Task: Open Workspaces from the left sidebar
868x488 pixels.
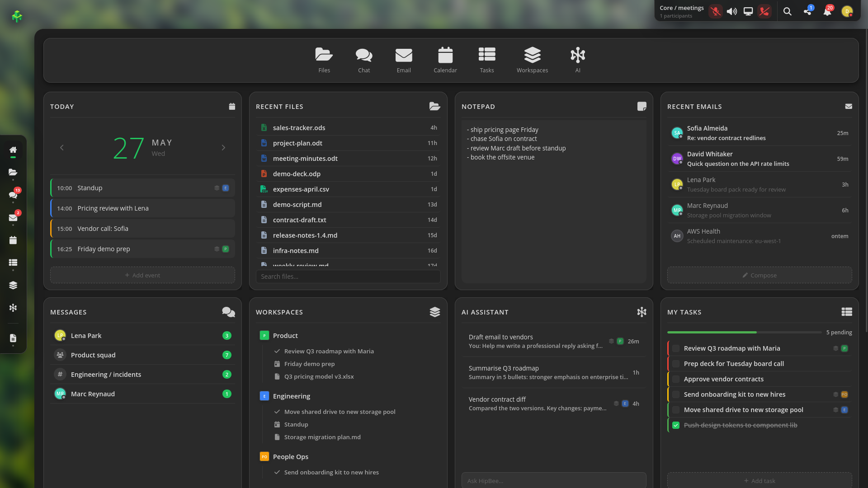Action: tap(13, 285)
